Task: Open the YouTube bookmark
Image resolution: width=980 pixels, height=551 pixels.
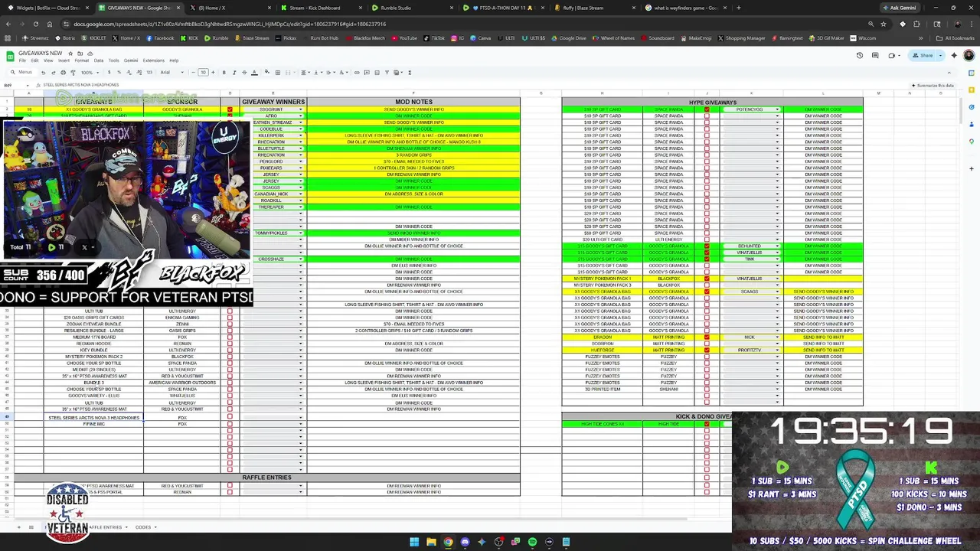Action: pyautogui.click(x=404, y=38)
